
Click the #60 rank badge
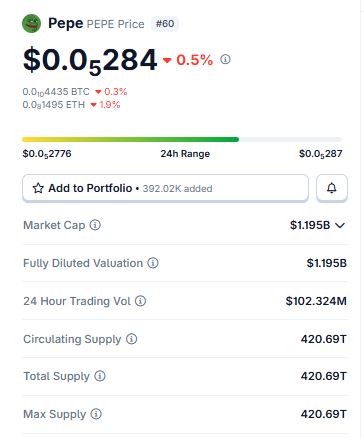(x=165, y=24)
